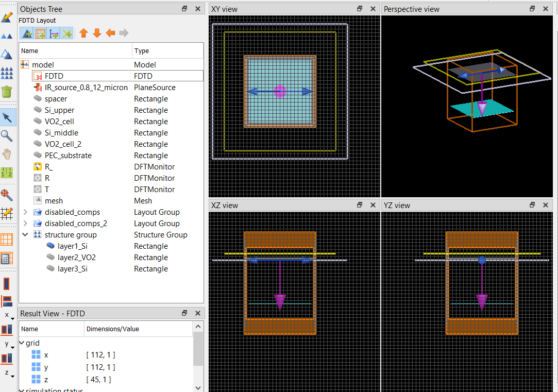Screen dimensions: 558x392
Task: Select the PEC_substrate rectangle object
Action: 68,156
